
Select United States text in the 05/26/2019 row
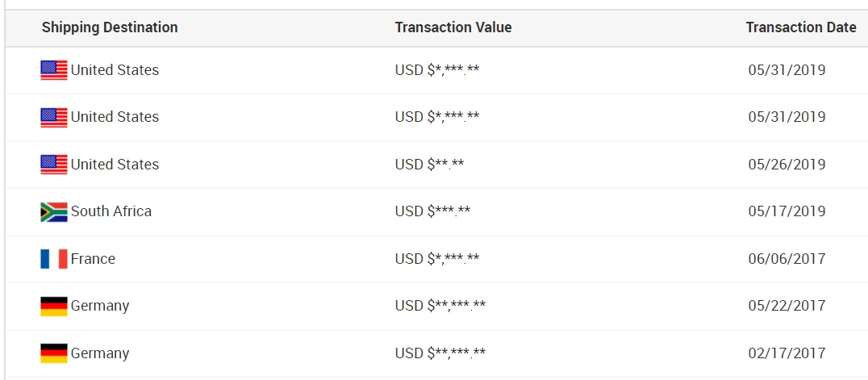click(115, 165)
